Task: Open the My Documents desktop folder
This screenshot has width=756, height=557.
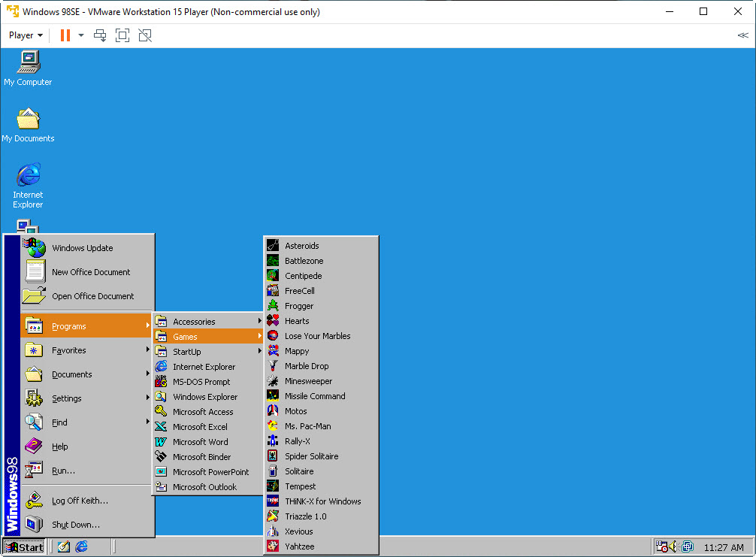Action: click(28, 120)
